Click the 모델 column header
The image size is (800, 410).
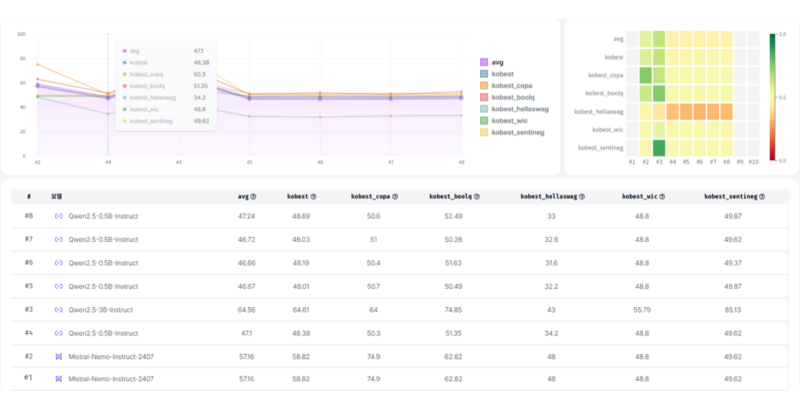pyautogui.click(x=59, y=197)
